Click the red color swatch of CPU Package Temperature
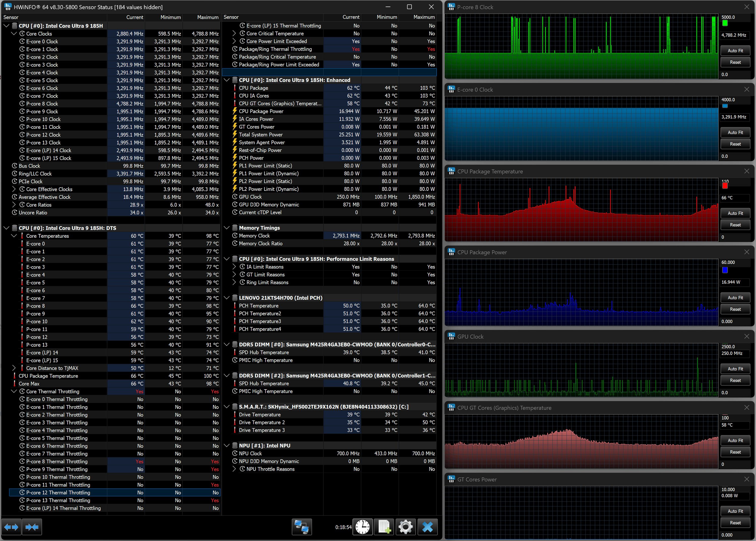Screen dimensions: 756x541 (725, 186)
